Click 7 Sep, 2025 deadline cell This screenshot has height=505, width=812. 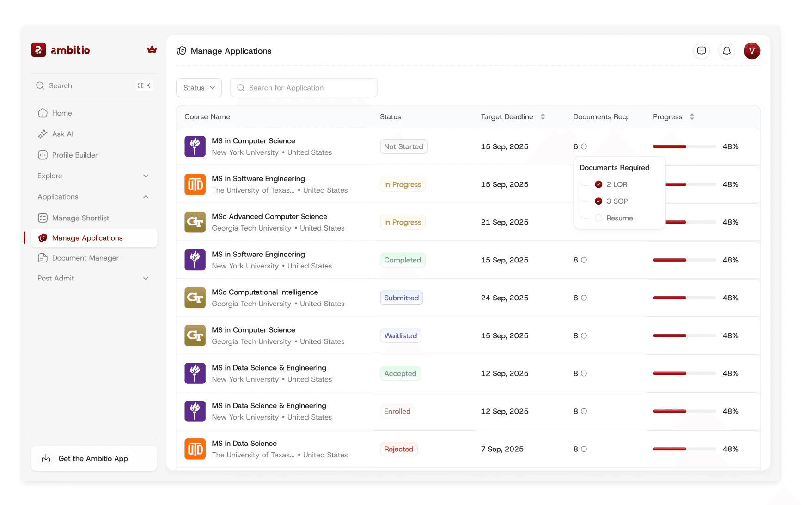[x=502, y=449]
